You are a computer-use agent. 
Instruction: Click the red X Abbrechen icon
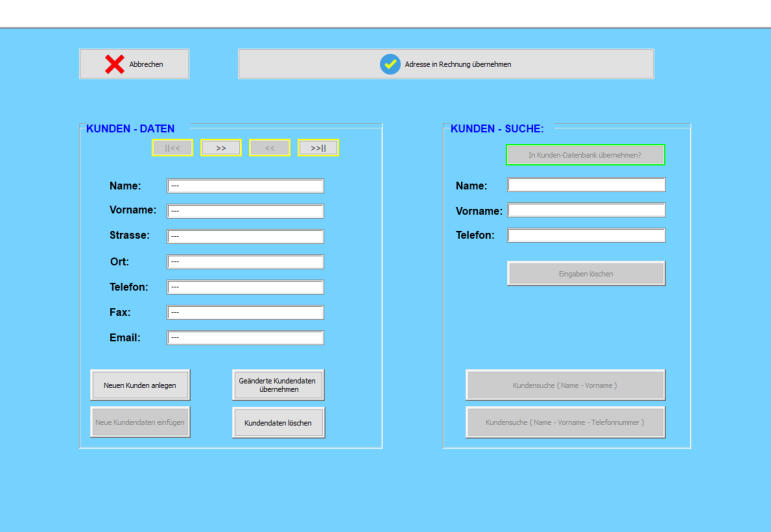point(115,64)
